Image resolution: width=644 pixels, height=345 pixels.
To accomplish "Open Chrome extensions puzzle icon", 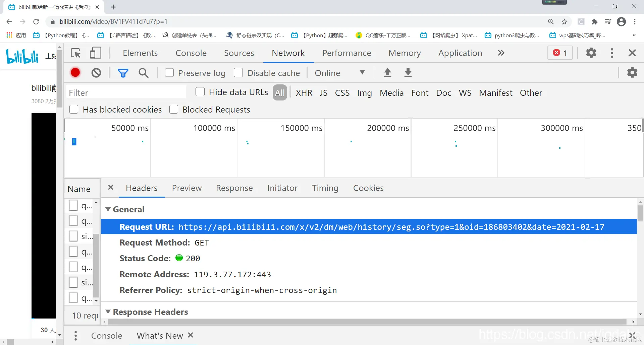I will click(594, 22).
